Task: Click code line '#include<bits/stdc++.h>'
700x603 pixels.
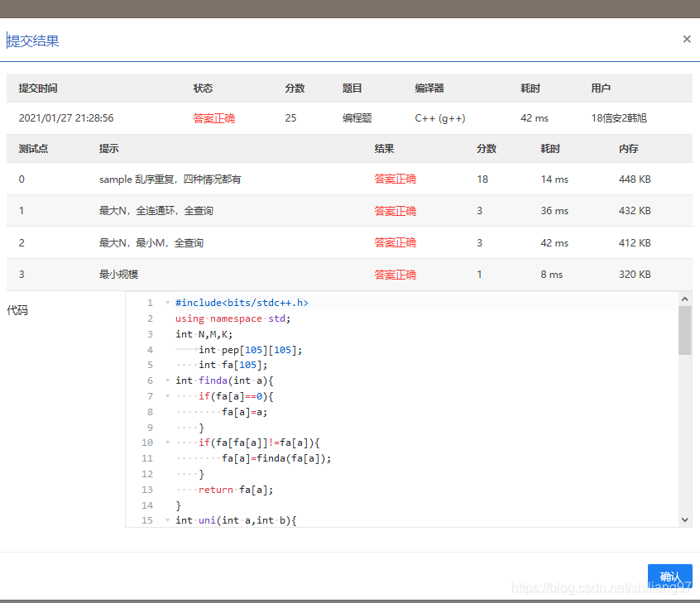Action: (242, 303)
